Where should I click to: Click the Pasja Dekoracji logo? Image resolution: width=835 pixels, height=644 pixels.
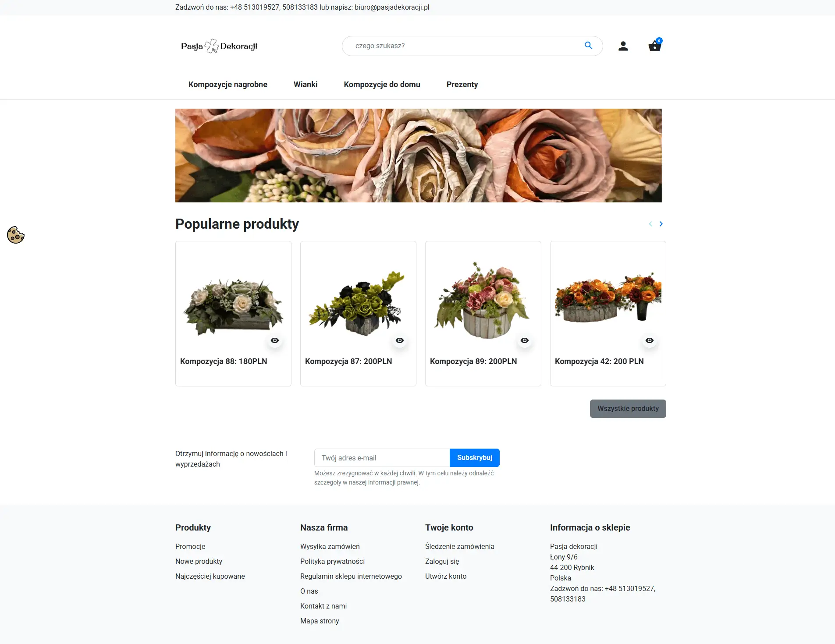coord(219,46)
